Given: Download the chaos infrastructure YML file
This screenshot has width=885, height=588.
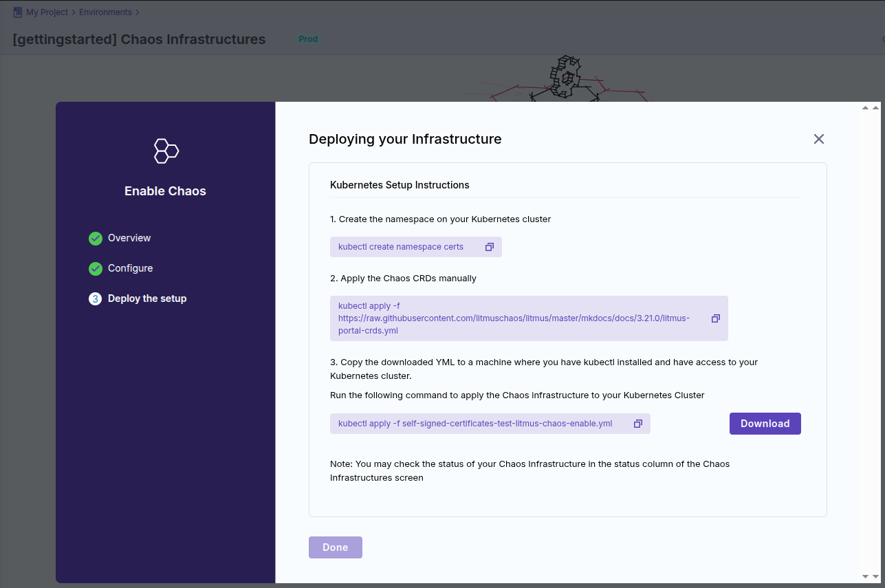Looking at the screenshot, I should pyautogui.click(x=765, y=424).
